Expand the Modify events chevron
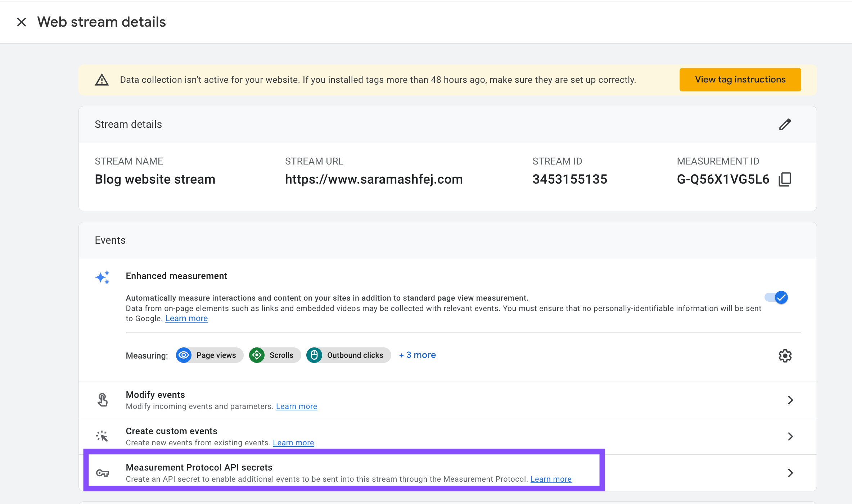Screen dimensions: 852x504 point(790,400)
